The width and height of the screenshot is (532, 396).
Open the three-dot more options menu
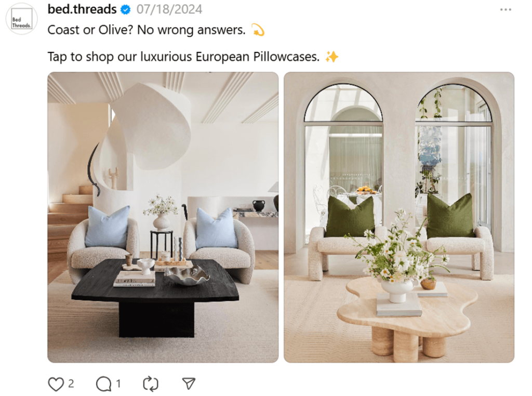506,9
